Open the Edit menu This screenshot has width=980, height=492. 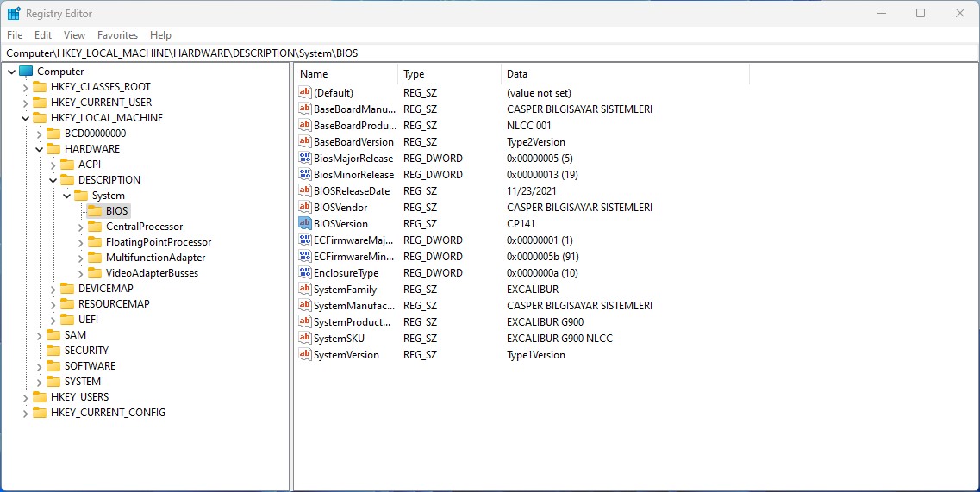pyautogui.click(x=43, y=35)
